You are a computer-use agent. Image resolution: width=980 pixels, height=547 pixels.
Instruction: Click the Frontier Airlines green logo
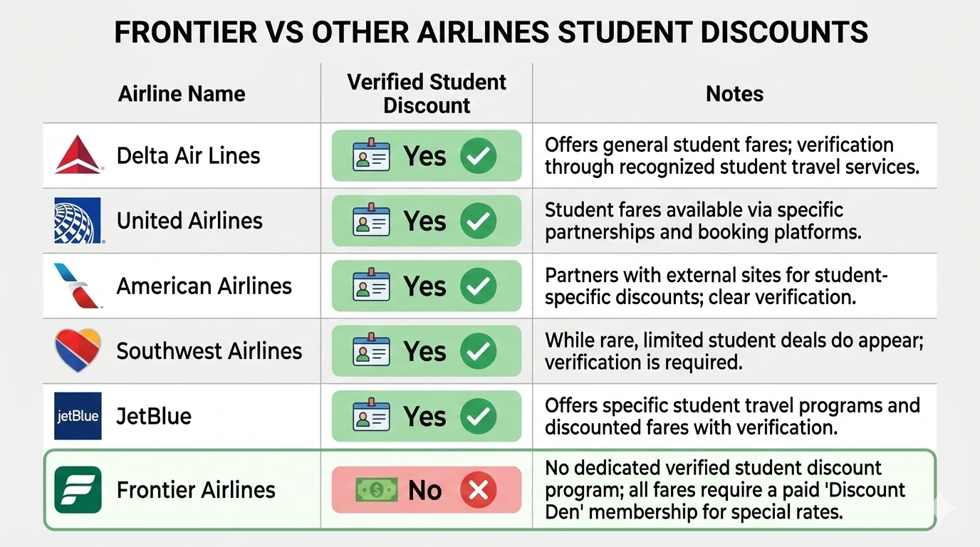(78, 490)
